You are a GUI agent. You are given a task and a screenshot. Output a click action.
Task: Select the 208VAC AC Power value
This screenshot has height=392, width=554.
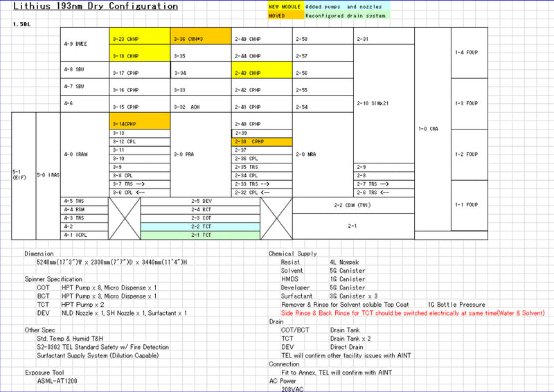point(294,389)
